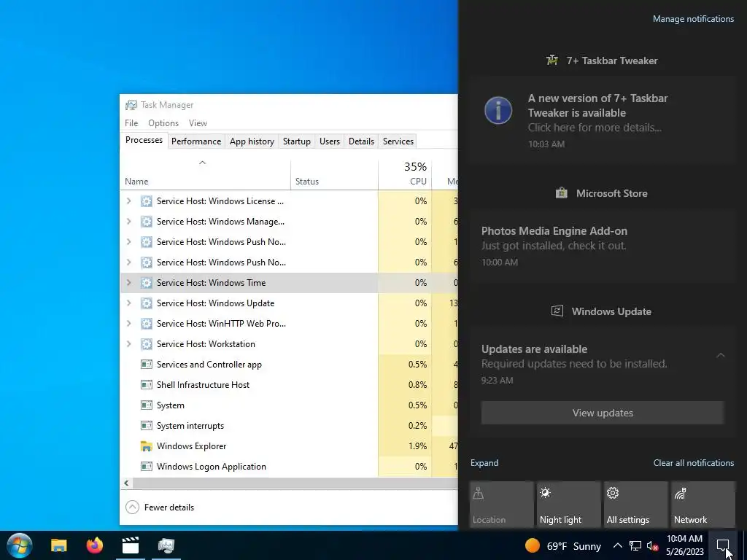Switch to the Details tab
The height and width of the screenshot is (560, 747).
coord(361,141)
